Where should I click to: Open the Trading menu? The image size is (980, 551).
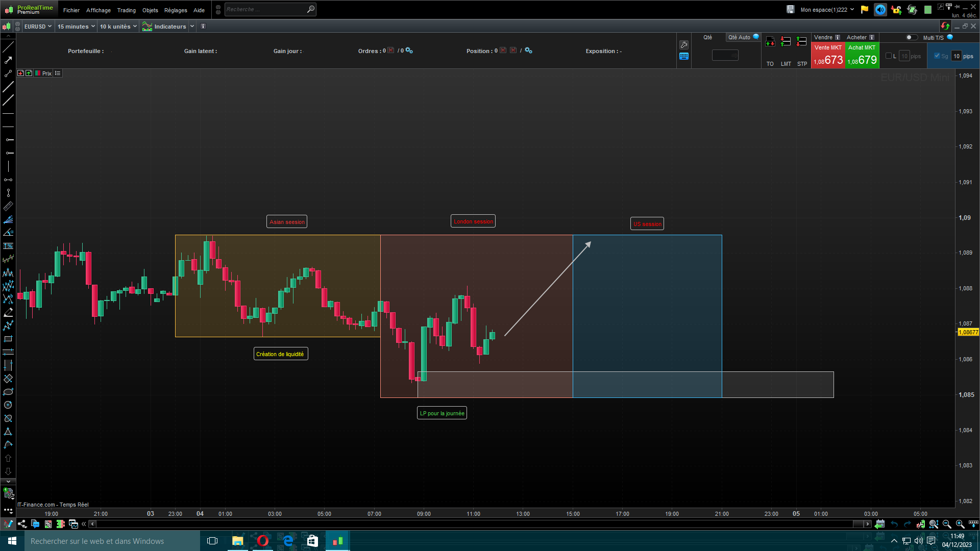pos(126,10)
